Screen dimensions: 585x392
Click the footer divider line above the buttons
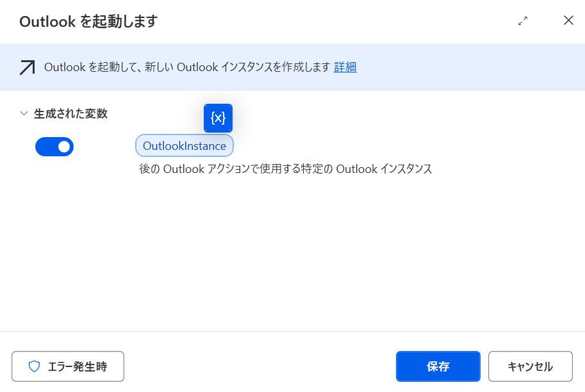[292, 332]
